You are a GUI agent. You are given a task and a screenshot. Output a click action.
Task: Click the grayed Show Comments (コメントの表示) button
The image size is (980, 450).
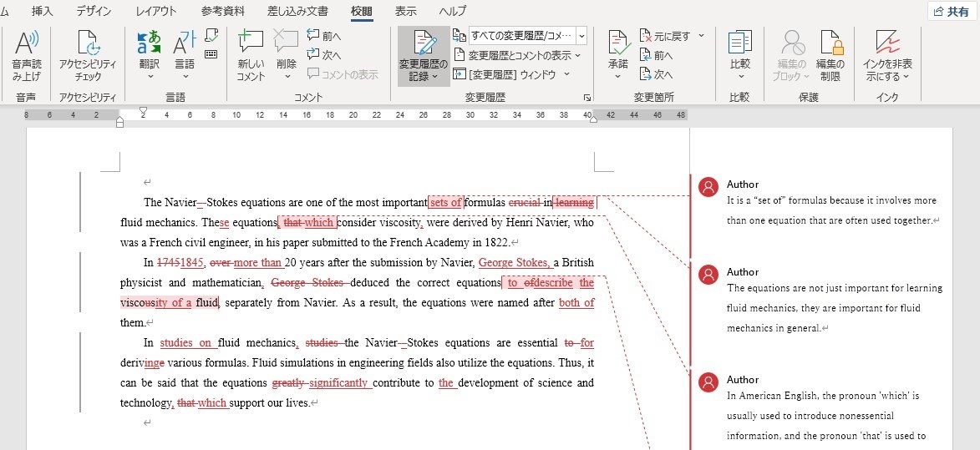(x=343, y=74)
